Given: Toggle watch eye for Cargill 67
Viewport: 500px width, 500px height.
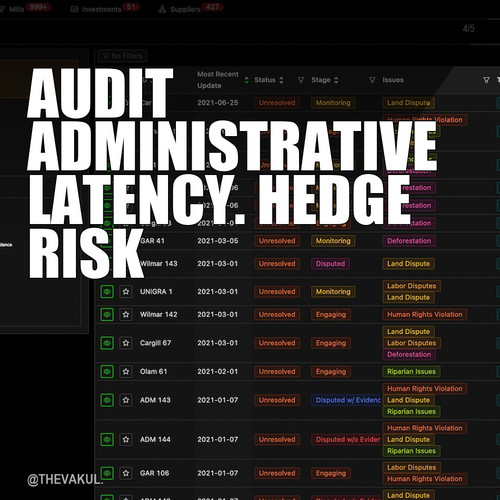Looking at the screenshot, I should [x=107, y=343].
